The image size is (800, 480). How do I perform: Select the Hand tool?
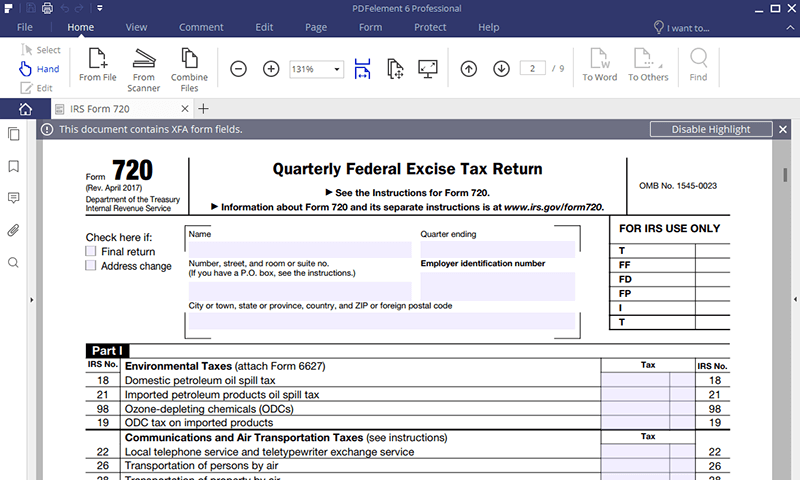click(39, 69)
